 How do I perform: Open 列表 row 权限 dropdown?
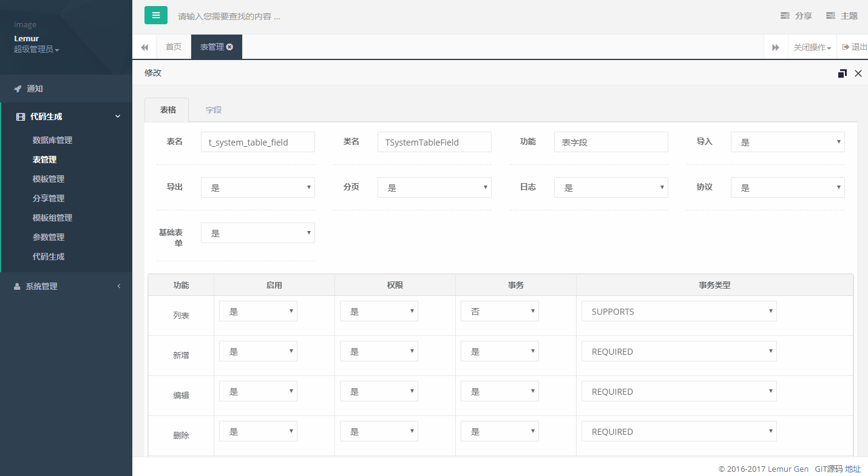(x=379, y=311)
